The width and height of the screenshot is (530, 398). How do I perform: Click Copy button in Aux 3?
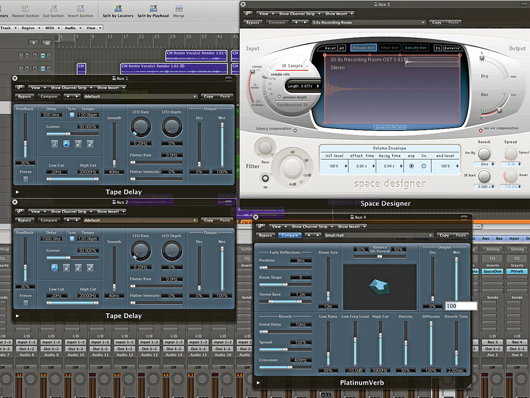pyautogui.click(x=437, y=22)
